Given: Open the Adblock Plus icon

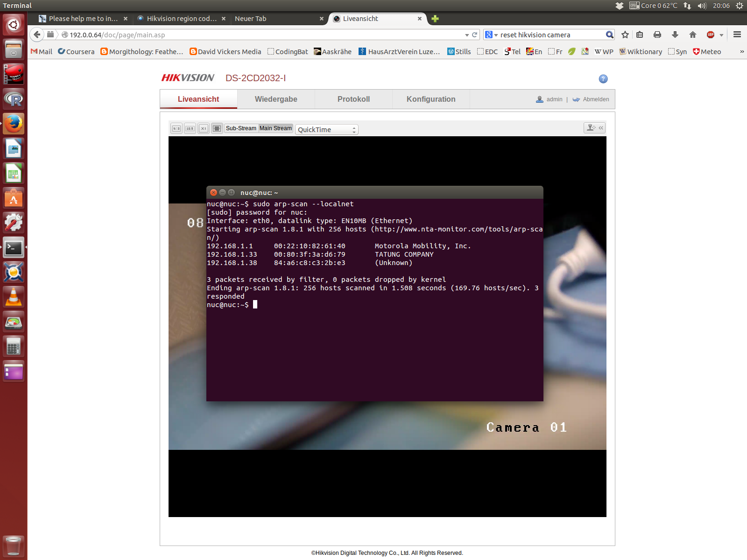Looking at the screenshot, I should pos(711,35).
